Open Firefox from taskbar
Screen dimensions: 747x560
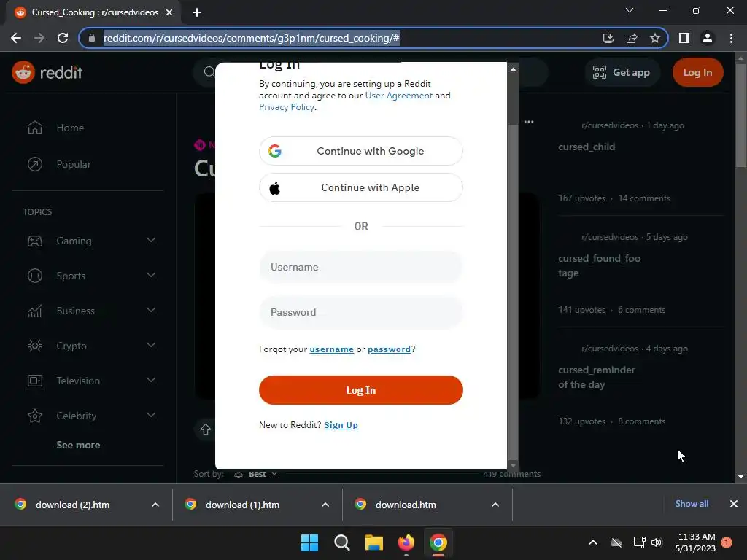point(406,542)
